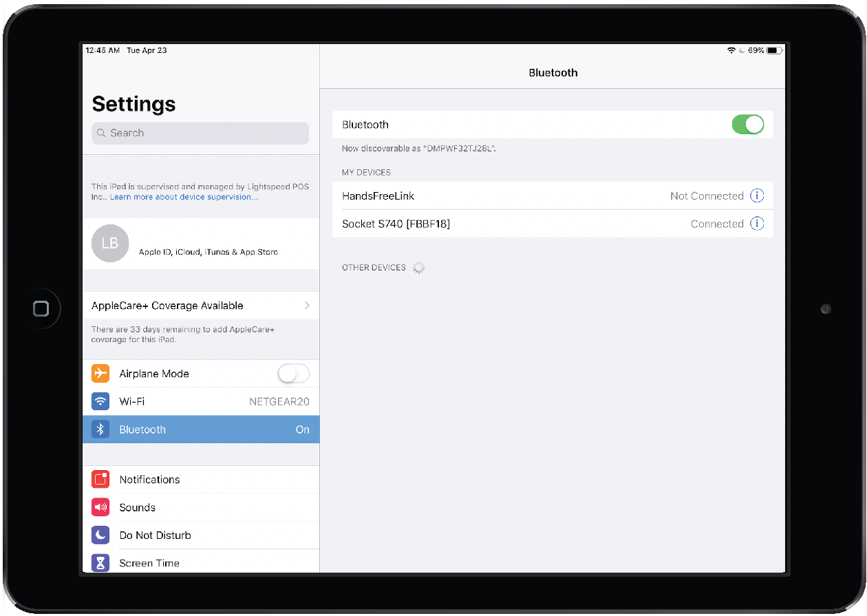The height and width of the screenshot is (616, 867).
Task: Open info for HandsFreeLink device
Action: pos(756,196)
